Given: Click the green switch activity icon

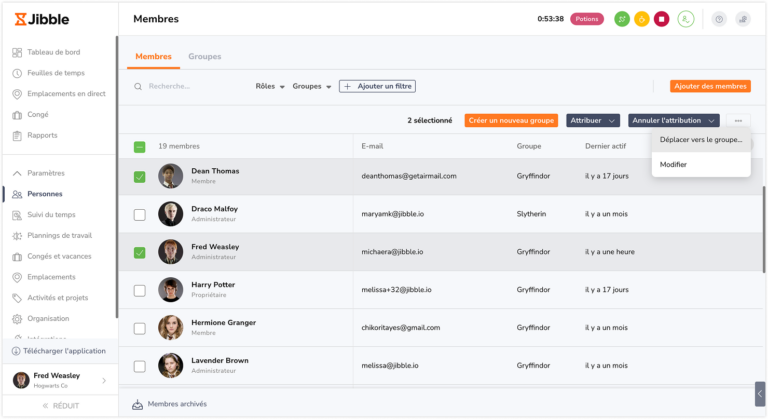Looking at the screenshot, I should 622,19.
